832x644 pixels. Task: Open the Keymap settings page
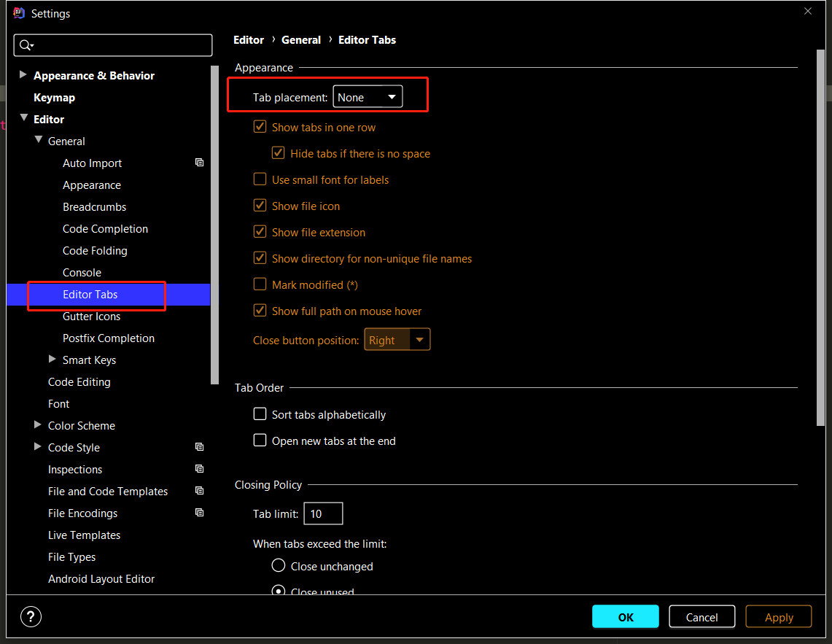[54, 97]
